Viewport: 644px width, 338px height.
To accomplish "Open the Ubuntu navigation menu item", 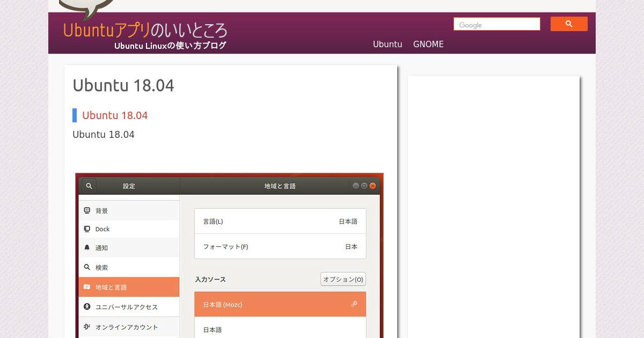I will click(x=387, y=45).
